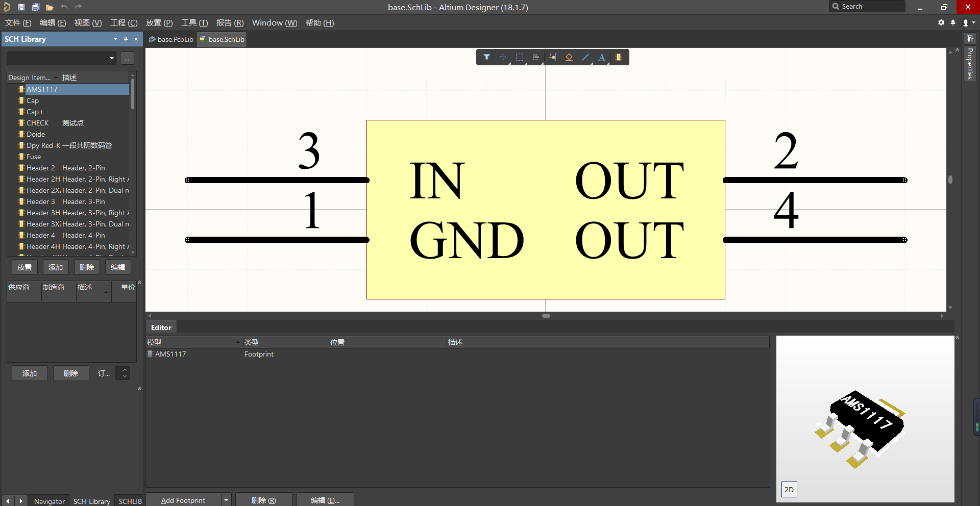The height and width of the screenshot is (506, 980).
Task: Click the save all icon
Action: pos(35,7)
